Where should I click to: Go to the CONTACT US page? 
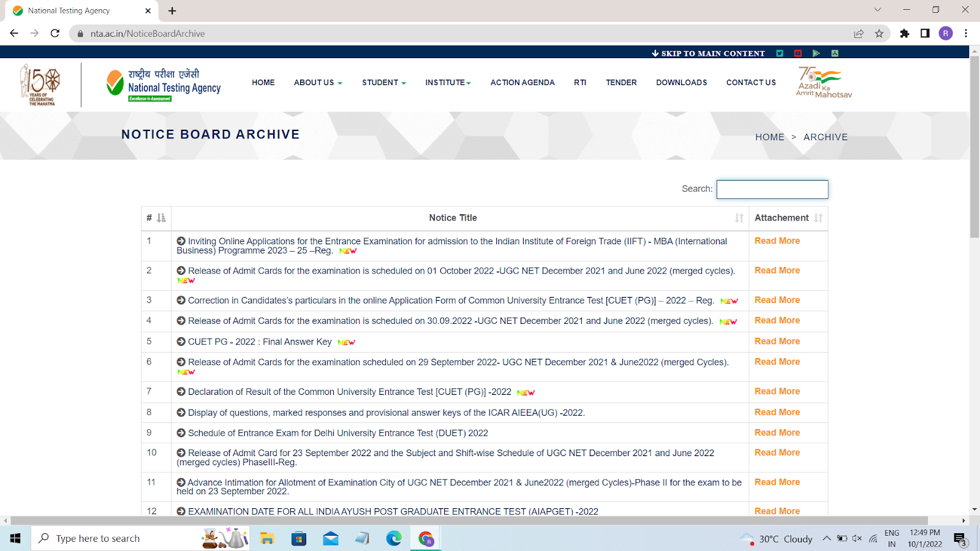click(751, 83)
